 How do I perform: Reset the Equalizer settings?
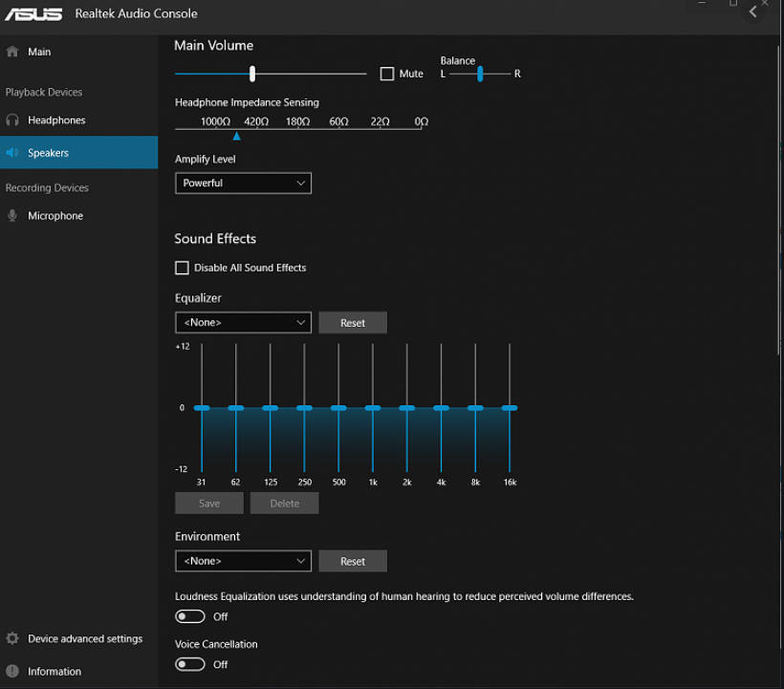click(x=353, y=322)
